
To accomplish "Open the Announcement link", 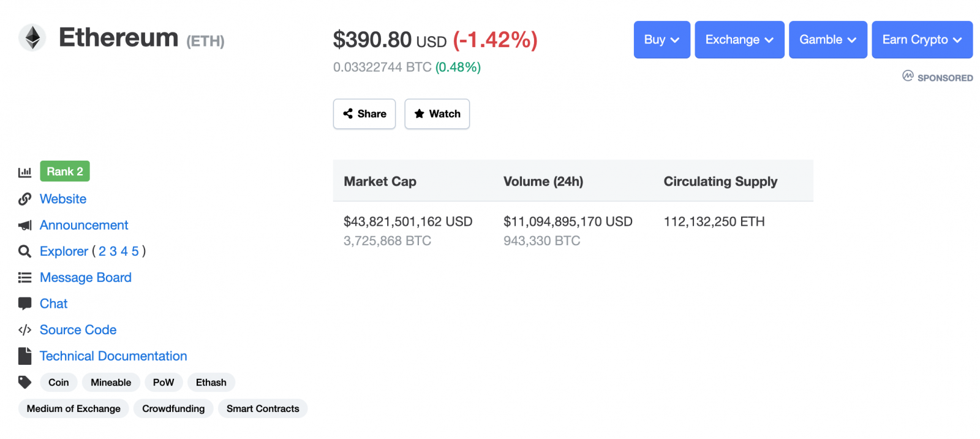I will coord(84,225).
